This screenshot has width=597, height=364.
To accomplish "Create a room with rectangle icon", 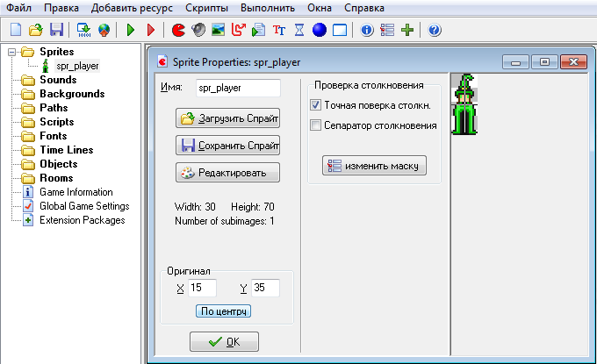I will coord(340,30).
